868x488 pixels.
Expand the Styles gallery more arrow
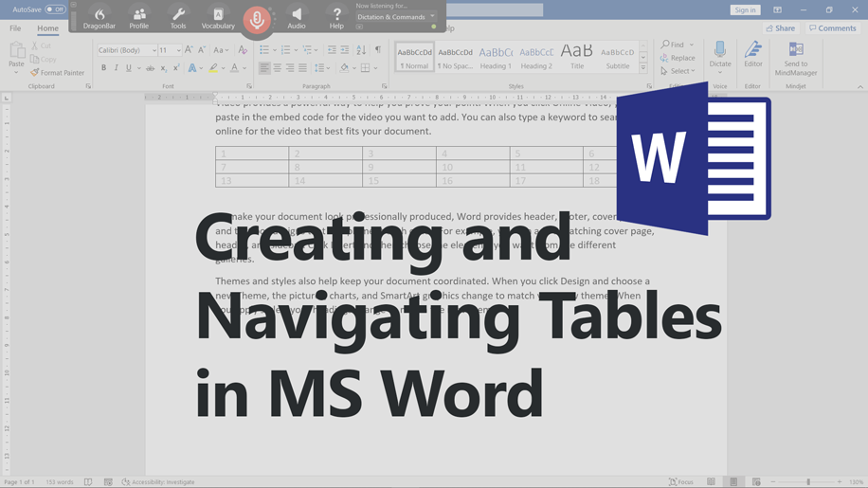pos(643,68)
